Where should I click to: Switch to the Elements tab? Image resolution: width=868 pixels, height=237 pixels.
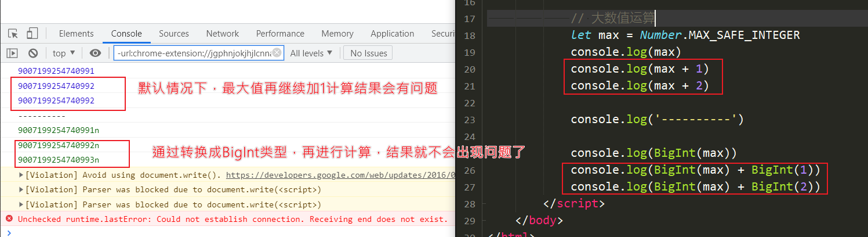click(x=76, y=34)
